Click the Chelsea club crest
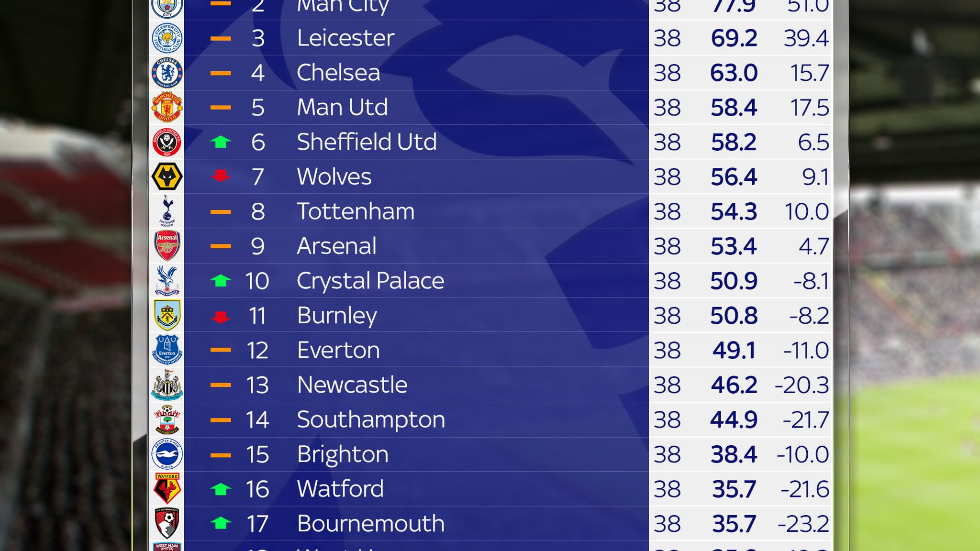Image resolution: width=980 pixels, height=551 pixels. point(167,73)
